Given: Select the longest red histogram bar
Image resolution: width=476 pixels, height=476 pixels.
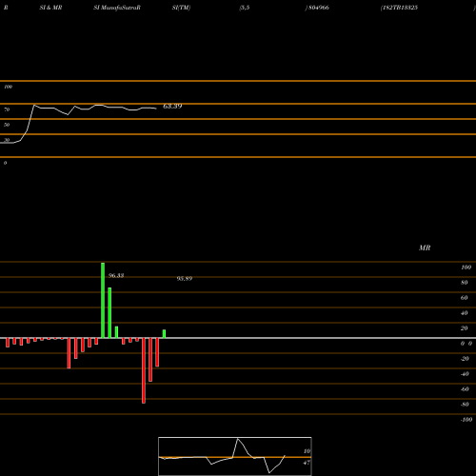Looking at the screenshot, I should click(x=144, y=370).
